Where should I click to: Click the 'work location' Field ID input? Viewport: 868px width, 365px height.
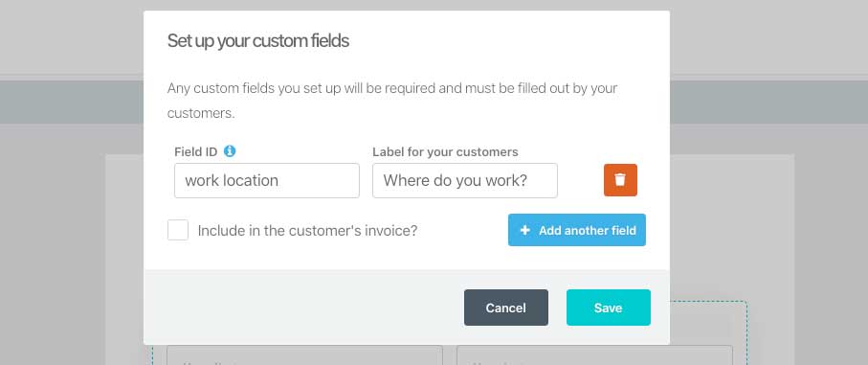click(267, 180)
